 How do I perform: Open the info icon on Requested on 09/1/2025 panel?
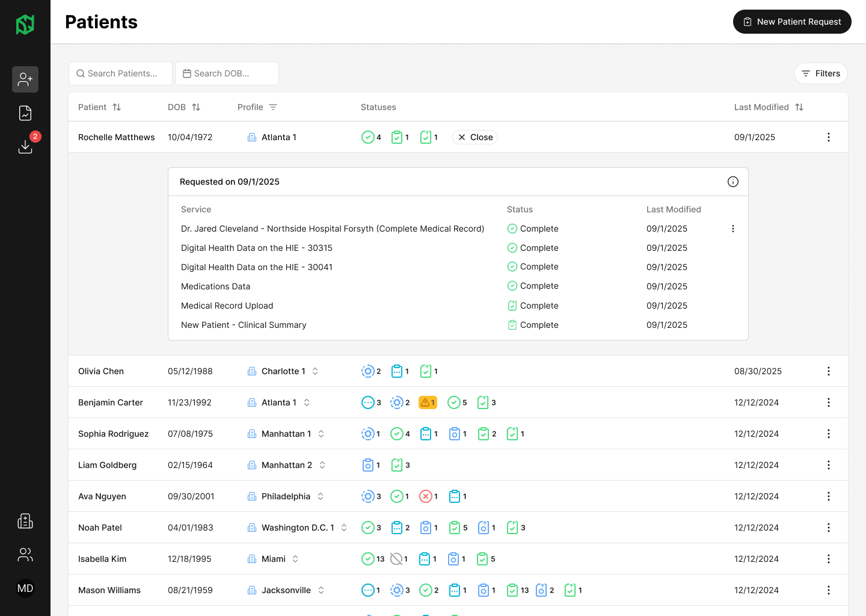pos(732,181)
